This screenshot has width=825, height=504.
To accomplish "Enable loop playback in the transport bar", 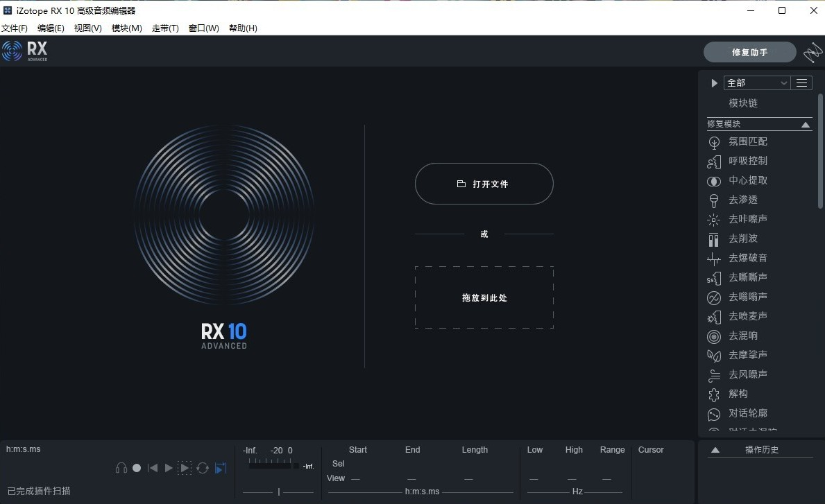I will pyautogui.click(x=203, y=467).
